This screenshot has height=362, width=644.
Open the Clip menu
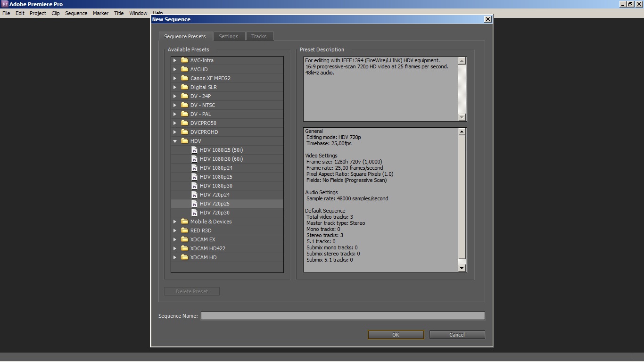[56, 13]
